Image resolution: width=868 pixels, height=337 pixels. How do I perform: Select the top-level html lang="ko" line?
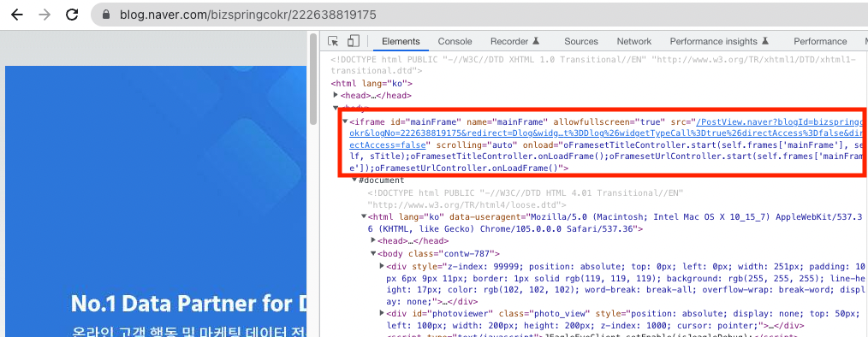pos(372,84)
